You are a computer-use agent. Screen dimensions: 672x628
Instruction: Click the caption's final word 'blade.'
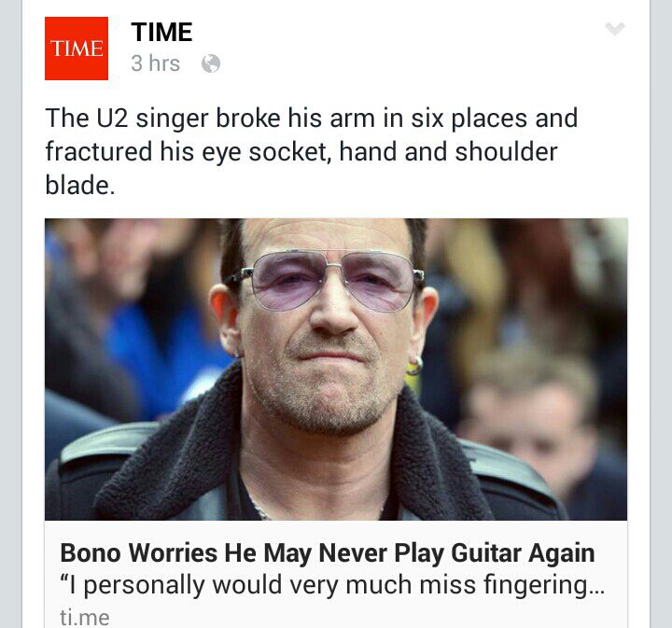click(80, 186)
